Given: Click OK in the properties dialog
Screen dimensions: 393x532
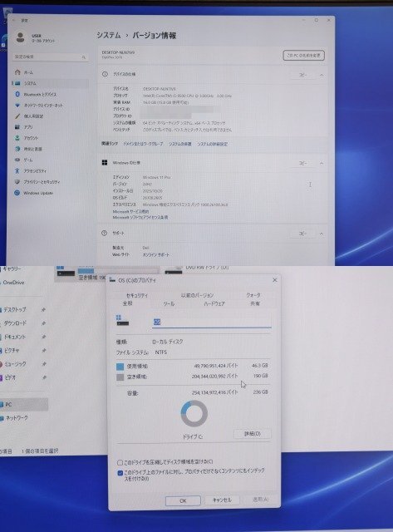Looking at the screenshot, I should (183, 500).
